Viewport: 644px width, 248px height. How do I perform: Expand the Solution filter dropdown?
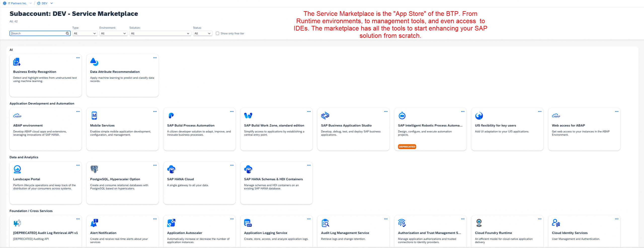(160, 33)
